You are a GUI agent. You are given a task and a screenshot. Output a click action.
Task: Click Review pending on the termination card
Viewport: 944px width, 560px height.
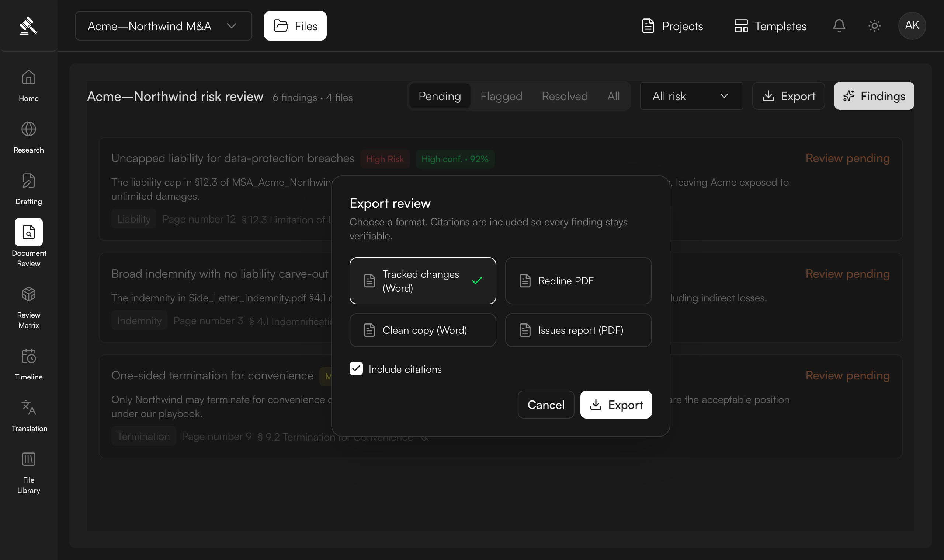pos(847,375)
